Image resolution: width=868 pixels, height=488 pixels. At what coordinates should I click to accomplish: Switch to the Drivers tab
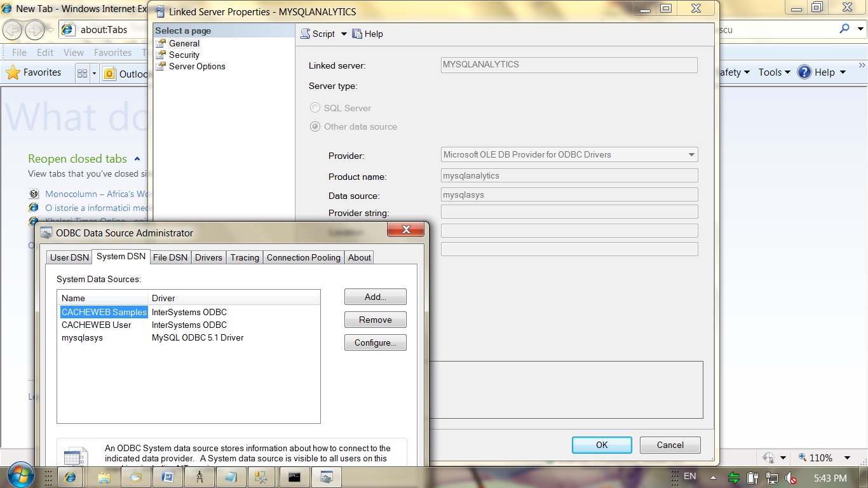[x=208, y=257]
